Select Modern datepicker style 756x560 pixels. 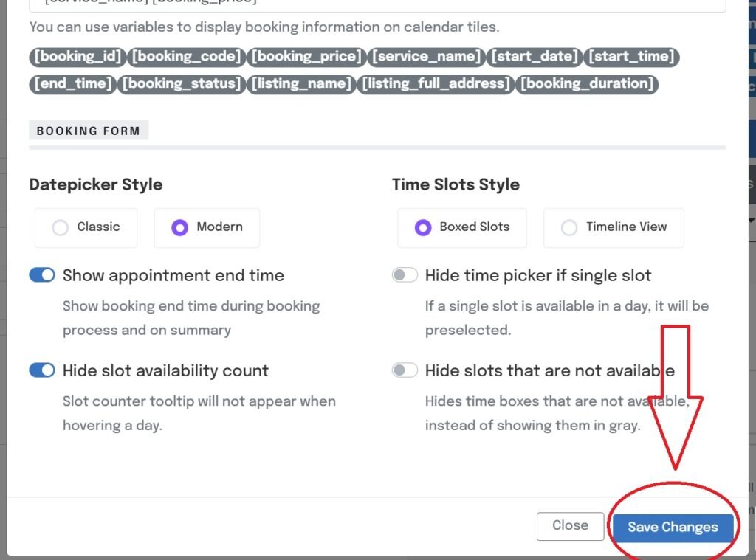(207, 227)
